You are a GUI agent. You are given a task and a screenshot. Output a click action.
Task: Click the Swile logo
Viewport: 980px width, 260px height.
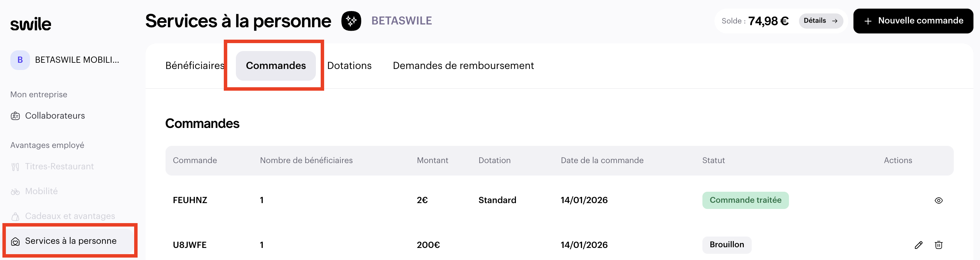click(31, 24)
